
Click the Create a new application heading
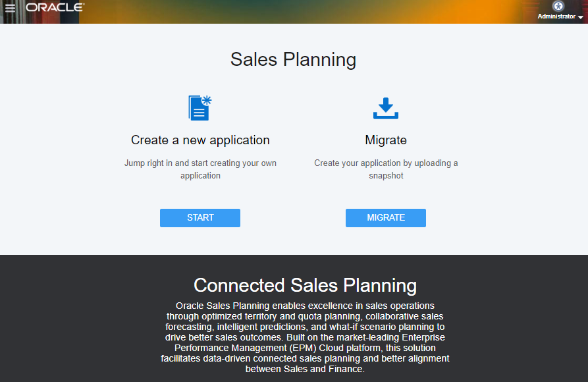click(200, 140)
